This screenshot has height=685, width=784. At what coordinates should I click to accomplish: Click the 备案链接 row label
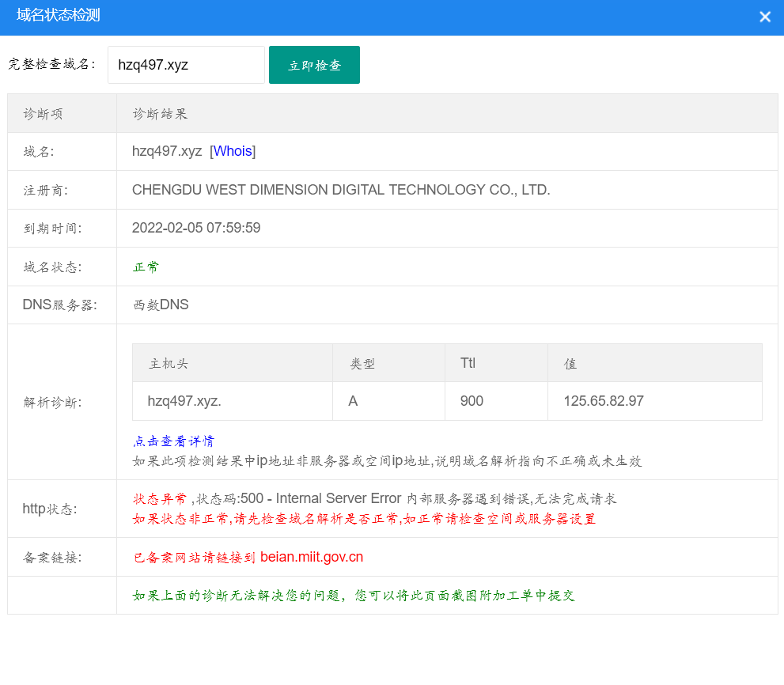click(x=52, y=558)
